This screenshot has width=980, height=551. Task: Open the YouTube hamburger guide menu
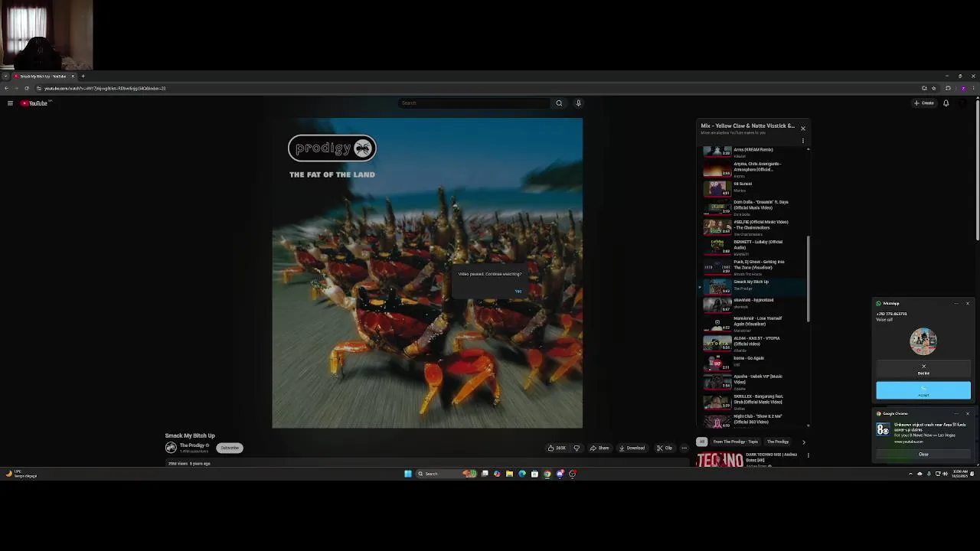[10, 103]
